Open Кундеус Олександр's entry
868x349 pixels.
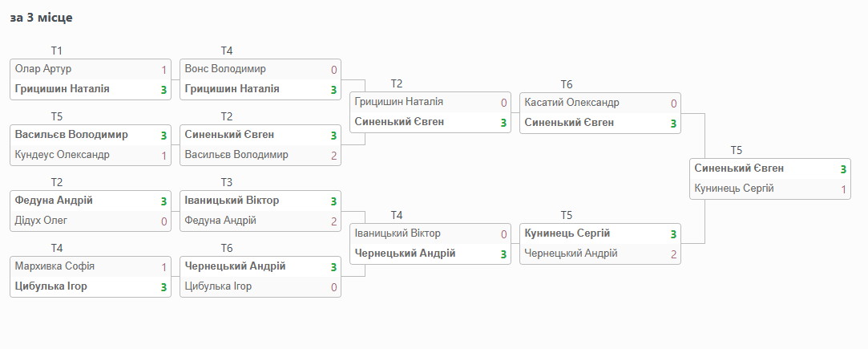click(62, 155)
